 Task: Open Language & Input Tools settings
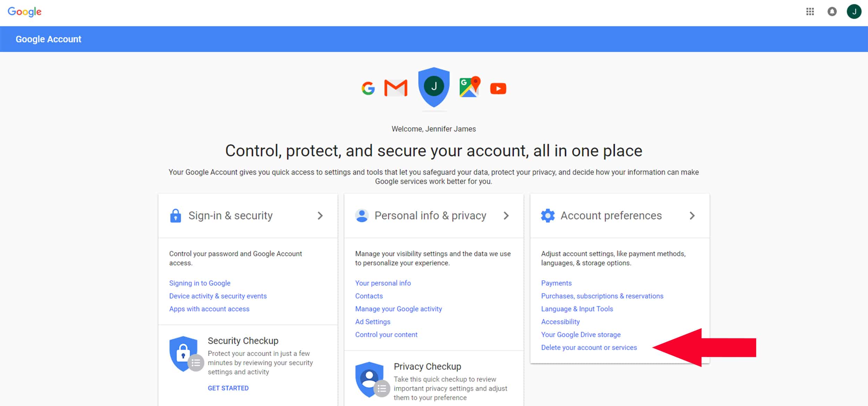click(x=576, y=309)
